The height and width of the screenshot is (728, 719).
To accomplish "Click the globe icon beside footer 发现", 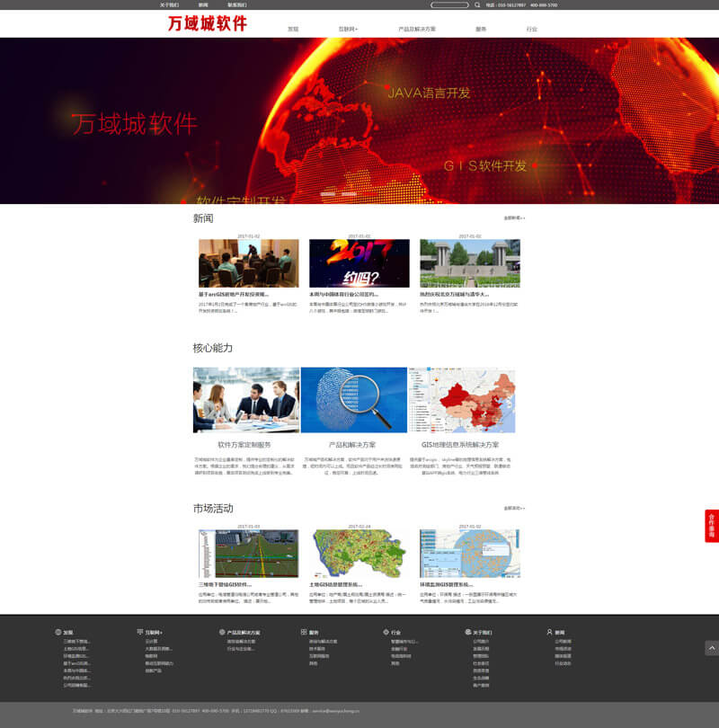I will (58, 632).
